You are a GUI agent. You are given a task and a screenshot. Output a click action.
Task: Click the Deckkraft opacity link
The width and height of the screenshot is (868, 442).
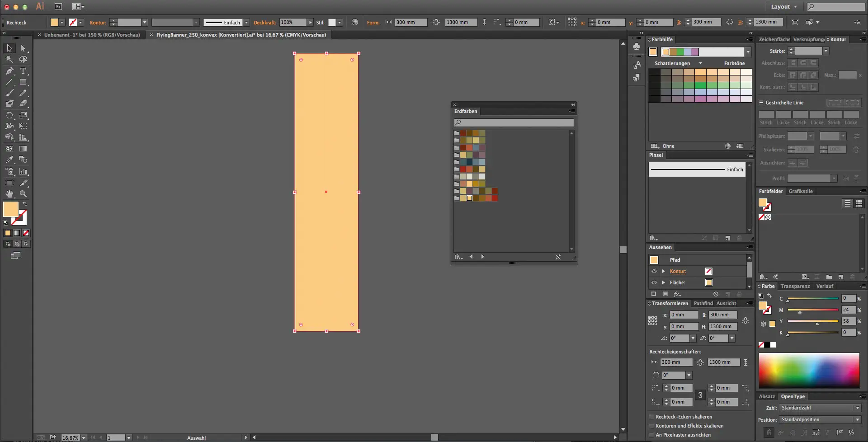(264, 23)
